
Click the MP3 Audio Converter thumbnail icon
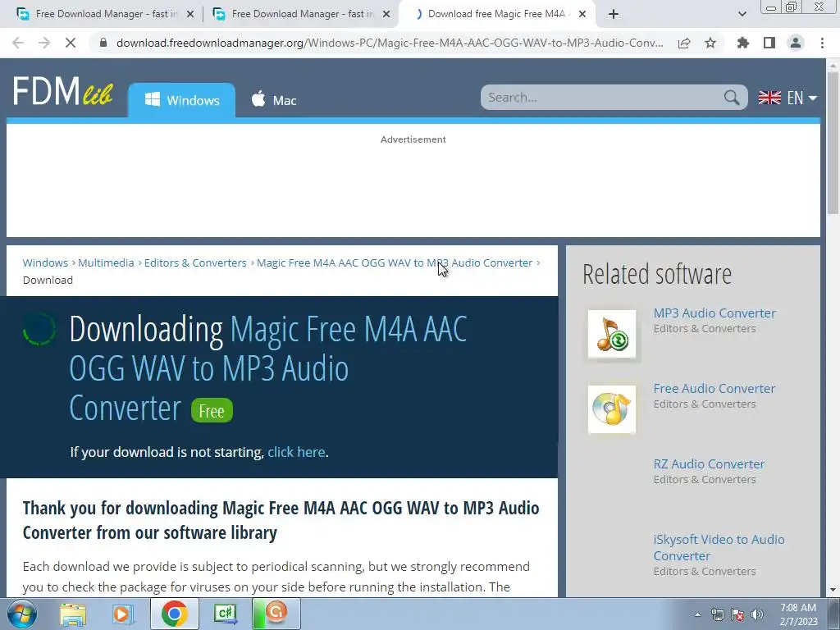(612, 334)
